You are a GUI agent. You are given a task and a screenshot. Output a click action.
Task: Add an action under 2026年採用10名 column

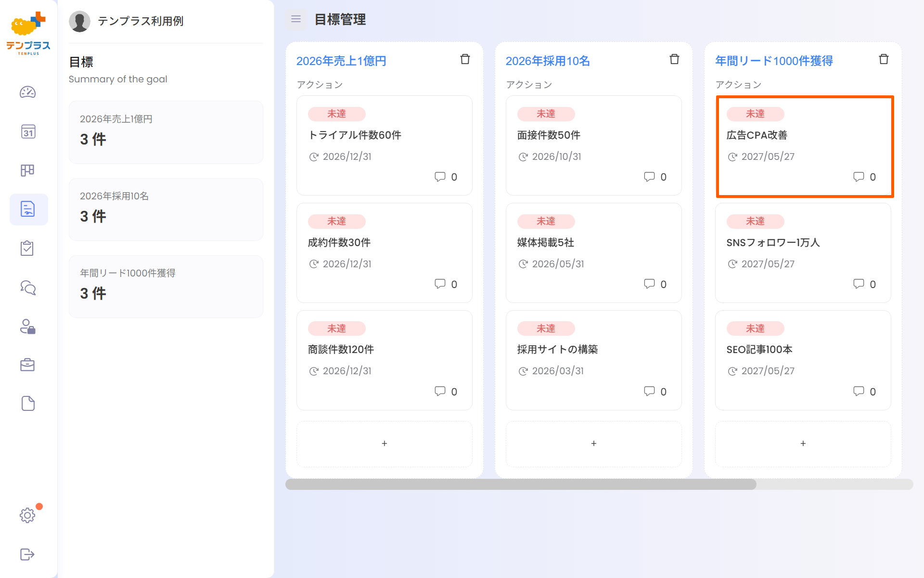(x=594, y=444)
